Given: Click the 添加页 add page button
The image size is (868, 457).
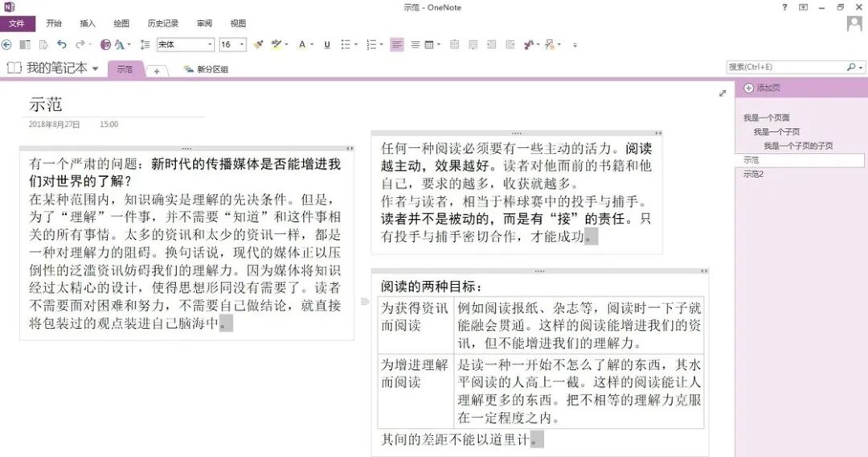Looking at the screenshot, I should click(x=762, y=88).
